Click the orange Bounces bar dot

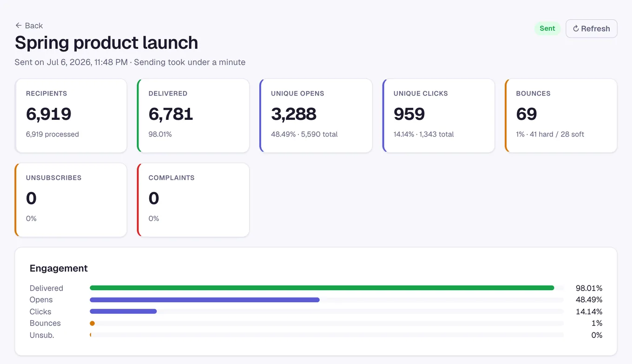click(x=92, y=323)
